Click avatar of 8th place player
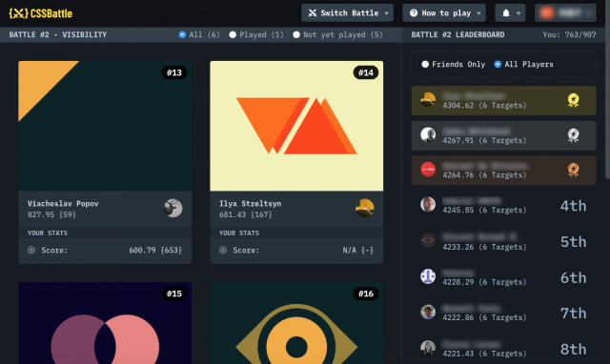610x364 pixels. [x=428, y=348]
